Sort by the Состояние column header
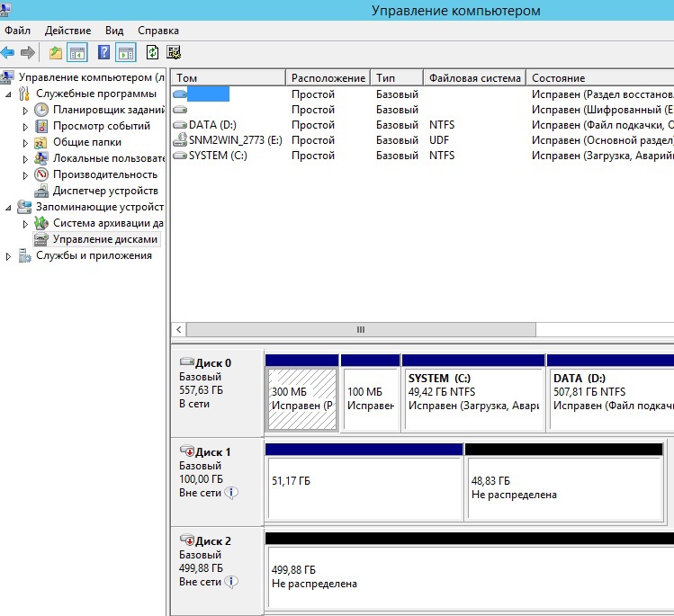 600,77
